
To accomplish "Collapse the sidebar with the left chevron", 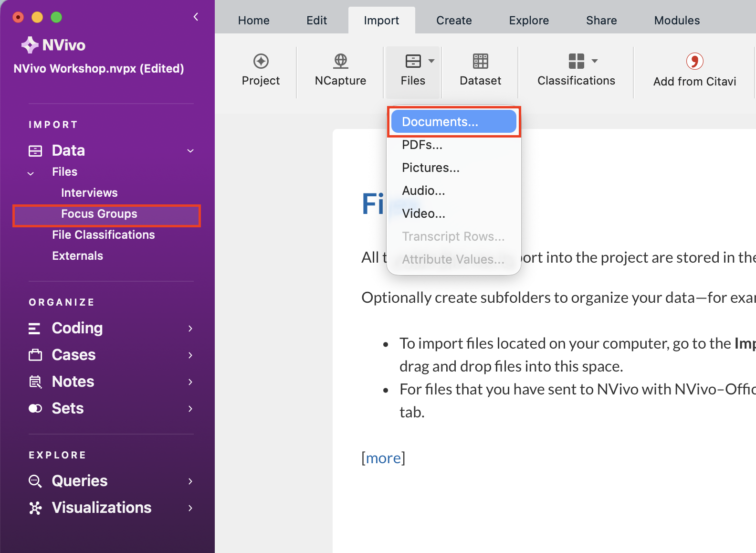I will pos(196,17).
